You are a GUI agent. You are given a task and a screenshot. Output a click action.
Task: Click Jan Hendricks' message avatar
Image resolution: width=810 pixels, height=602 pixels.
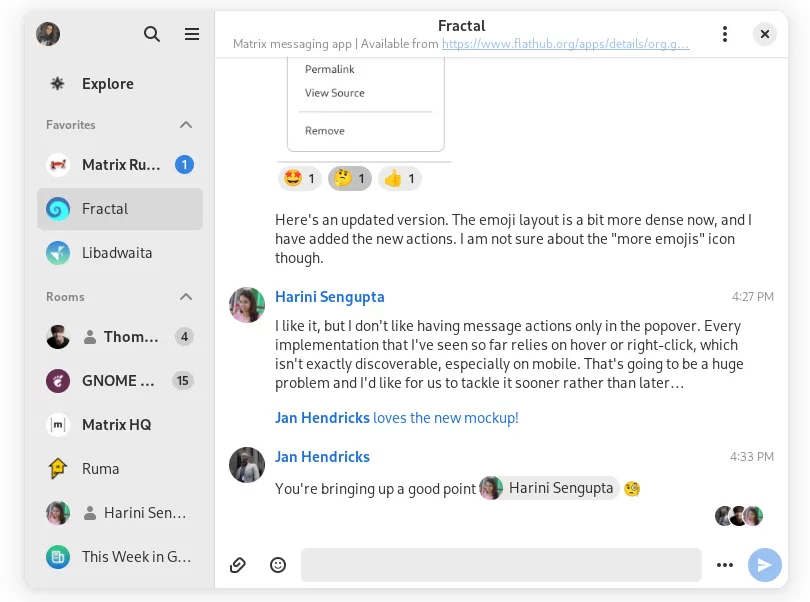[x=247, y=465]
